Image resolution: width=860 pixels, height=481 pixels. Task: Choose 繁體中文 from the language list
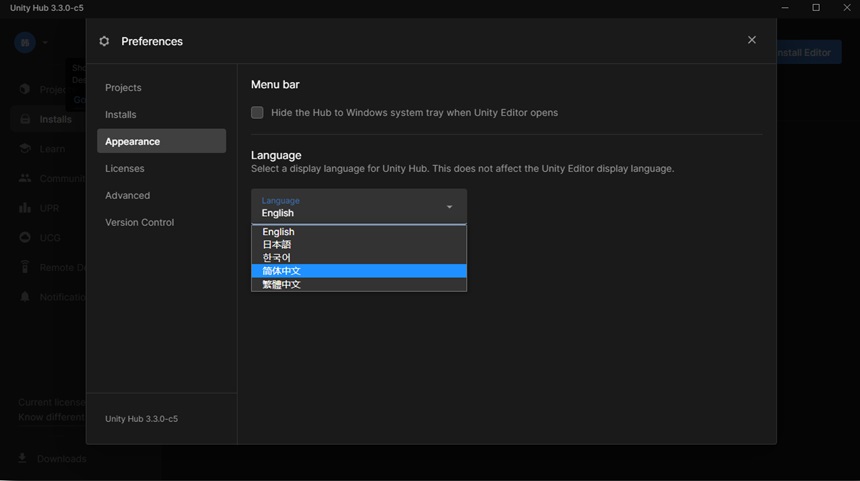[359, 284]
